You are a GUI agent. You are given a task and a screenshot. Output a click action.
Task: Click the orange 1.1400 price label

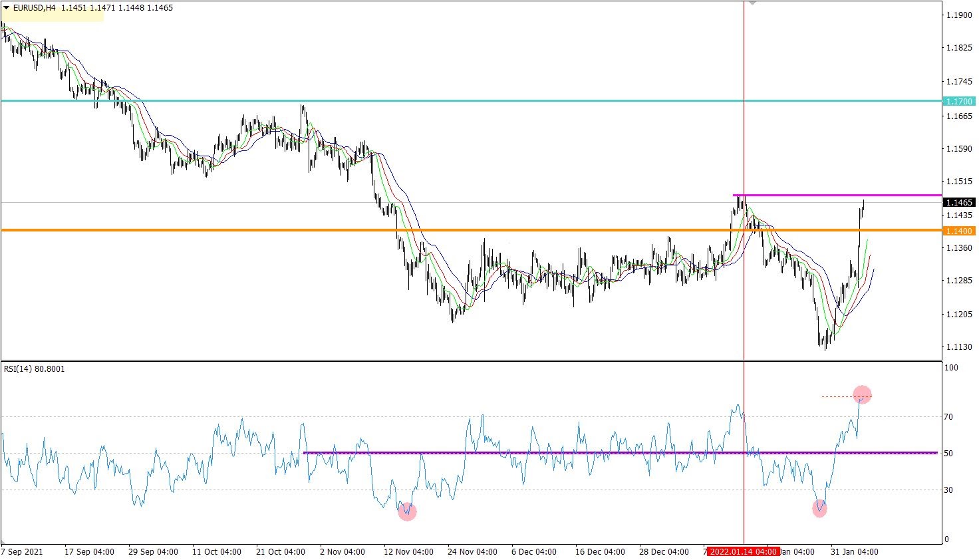click(958, 231)
